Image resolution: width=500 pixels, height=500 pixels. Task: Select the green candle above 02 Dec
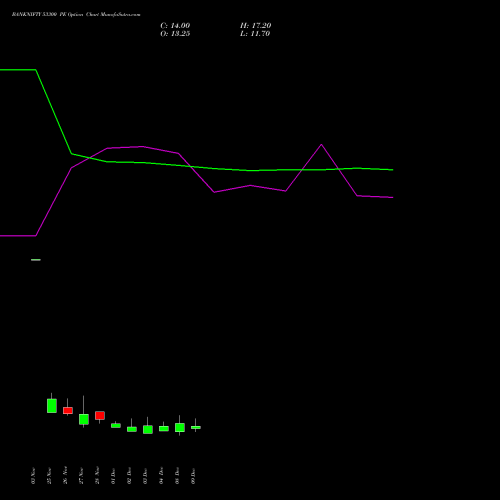132,429
